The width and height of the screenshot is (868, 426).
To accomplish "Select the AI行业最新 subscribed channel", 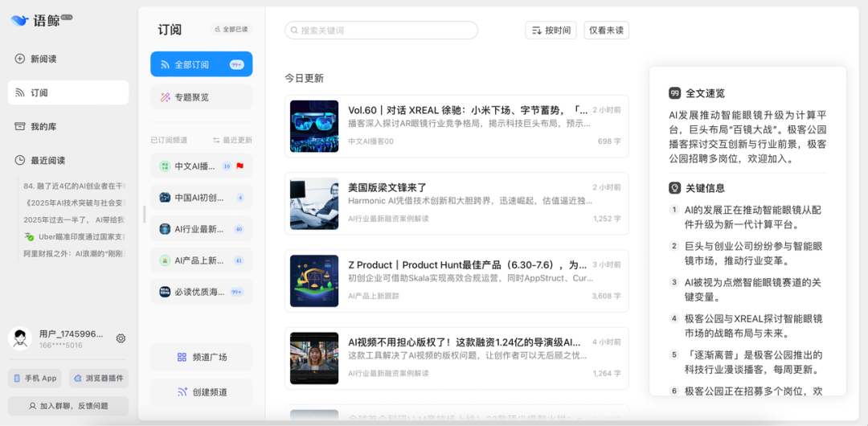I will (x=201, y=229).
